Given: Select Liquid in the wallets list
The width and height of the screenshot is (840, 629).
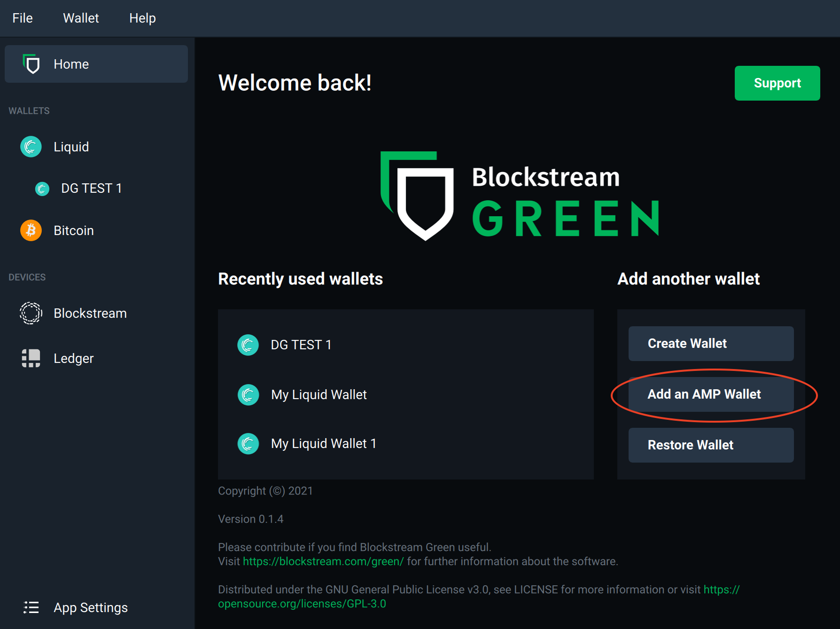Looking at the screenshot, I should tap(71, 147).
